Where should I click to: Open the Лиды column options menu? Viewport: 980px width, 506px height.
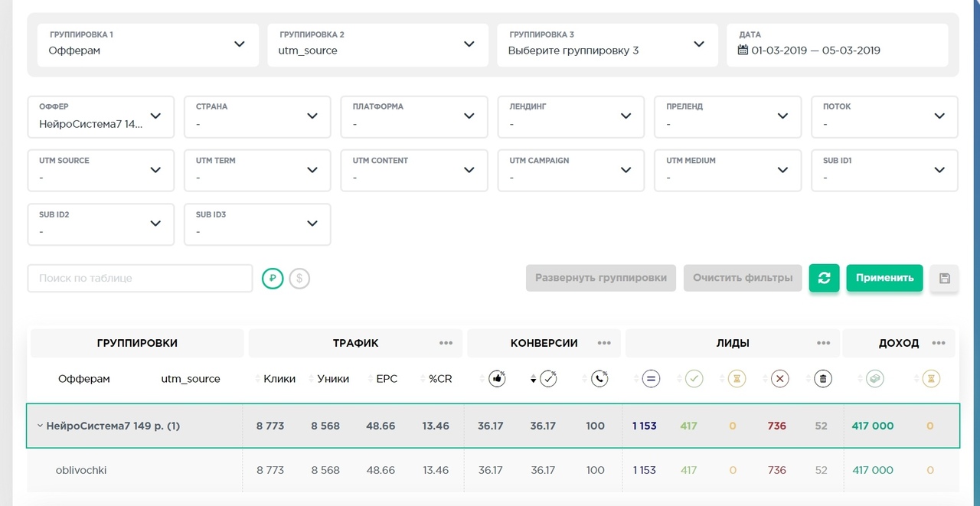pos(823,343)
